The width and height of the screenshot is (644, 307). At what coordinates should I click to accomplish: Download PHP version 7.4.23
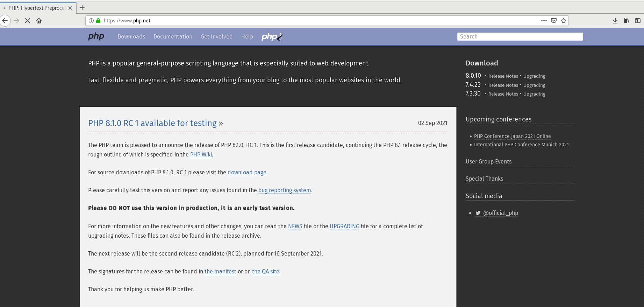pyautogui.click(x=473, y=85)
